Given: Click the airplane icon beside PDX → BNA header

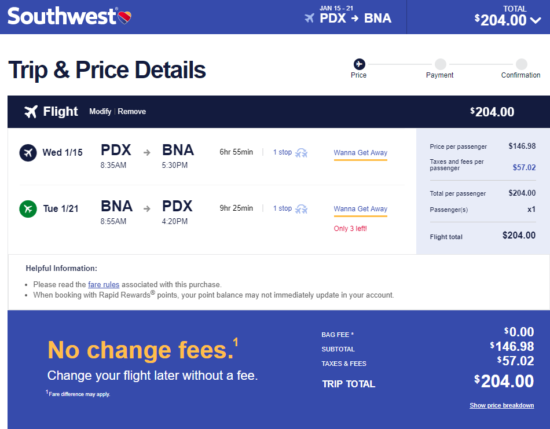Looking at the screenshot, I should [309, 18].
